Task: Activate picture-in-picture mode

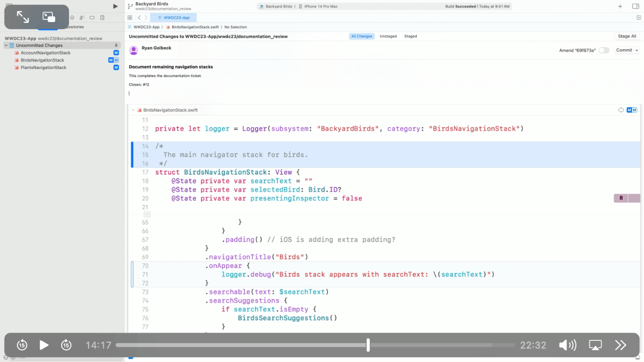Action: point(49,17)
